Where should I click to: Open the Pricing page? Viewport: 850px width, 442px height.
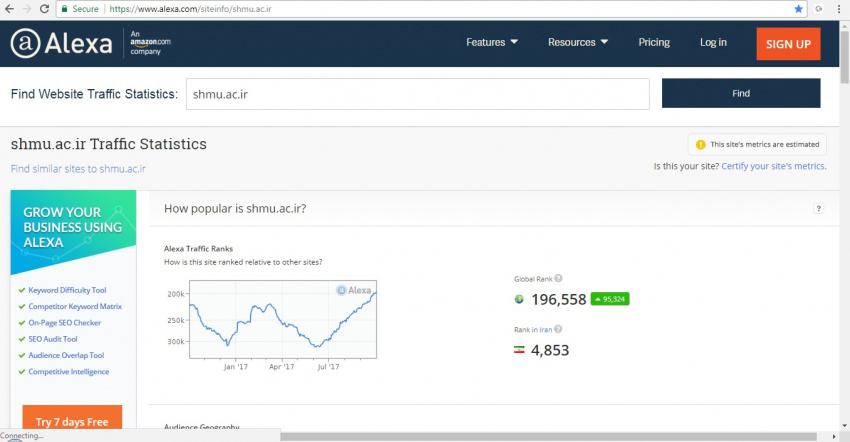point(654,42)
